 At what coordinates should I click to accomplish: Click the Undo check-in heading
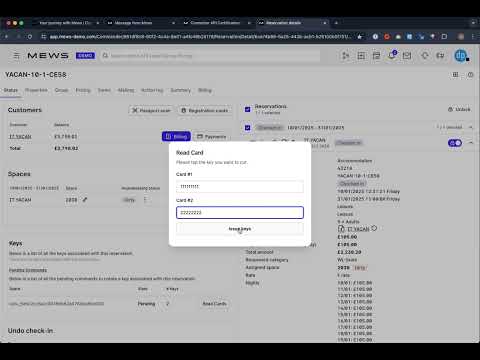click(x=30, y=331)
